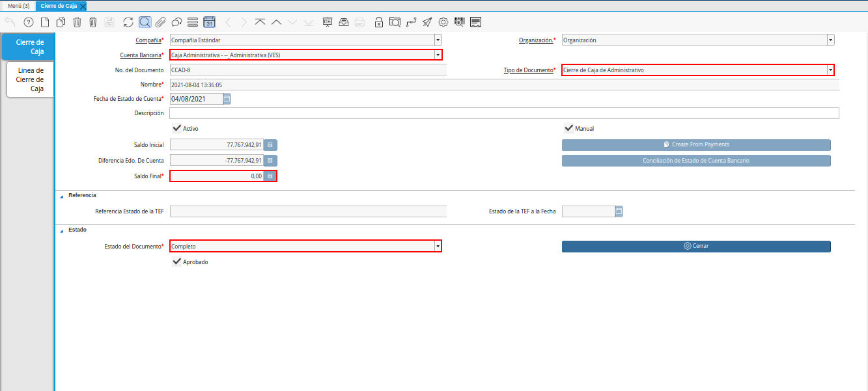868x391 pixels.
Task: Click the Saldo Final value field
Action: [217, 176]
